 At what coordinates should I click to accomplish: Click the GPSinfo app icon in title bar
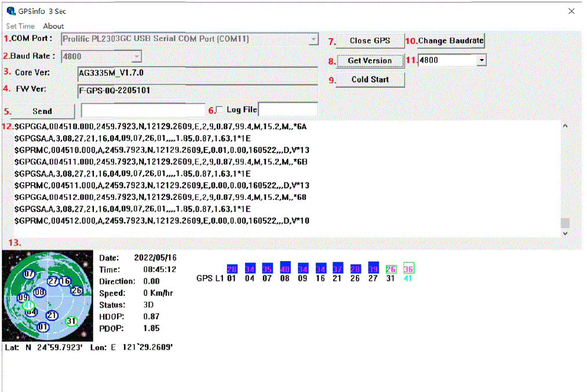click(x=11, y=11)
